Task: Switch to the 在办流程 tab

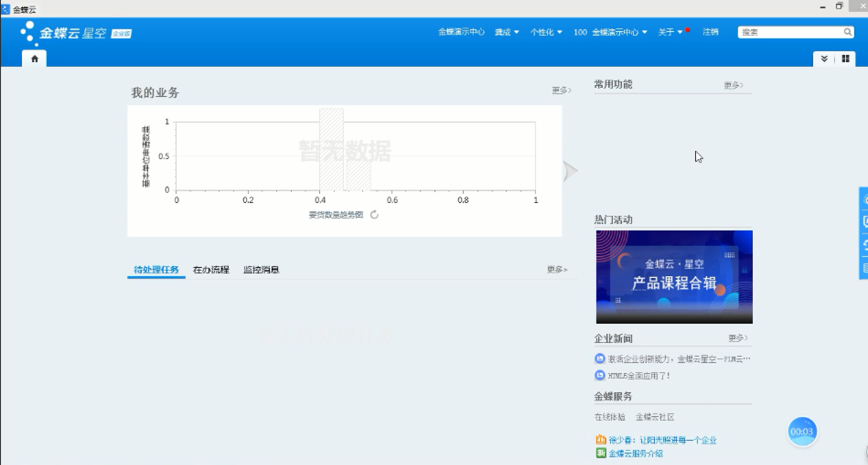Action: (x=211, y=270)
